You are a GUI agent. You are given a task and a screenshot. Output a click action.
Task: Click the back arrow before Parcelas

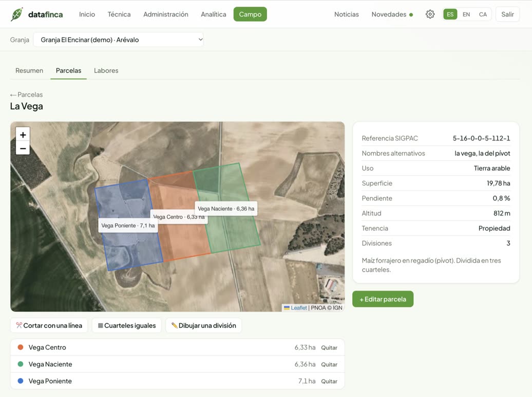click(13, 95)
